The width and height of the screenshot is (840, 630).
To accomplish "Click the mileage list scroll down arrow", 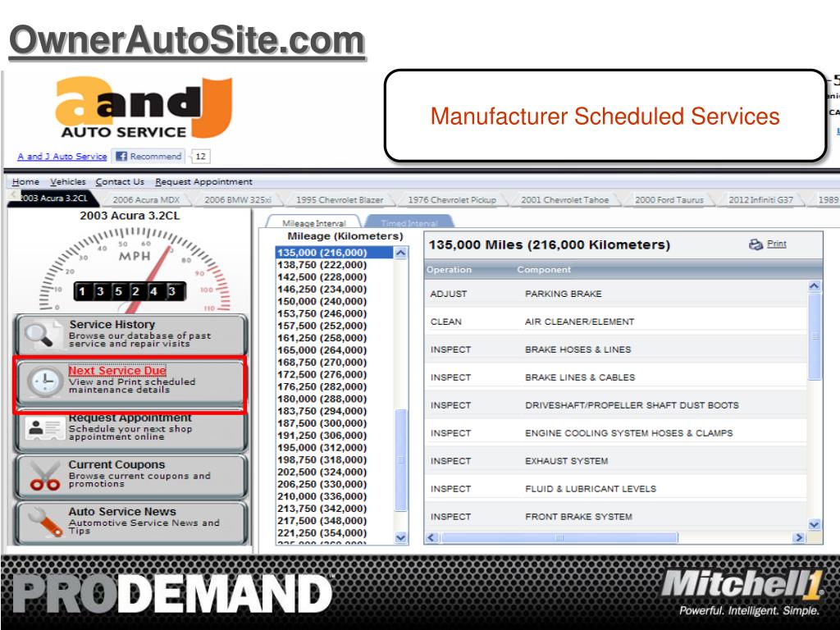I will pyautogui.click(x=400, y=537).
